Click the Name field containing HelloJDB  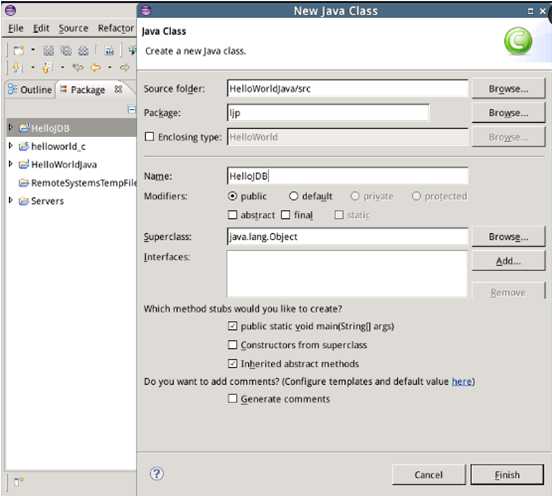(x=348, y=176)
